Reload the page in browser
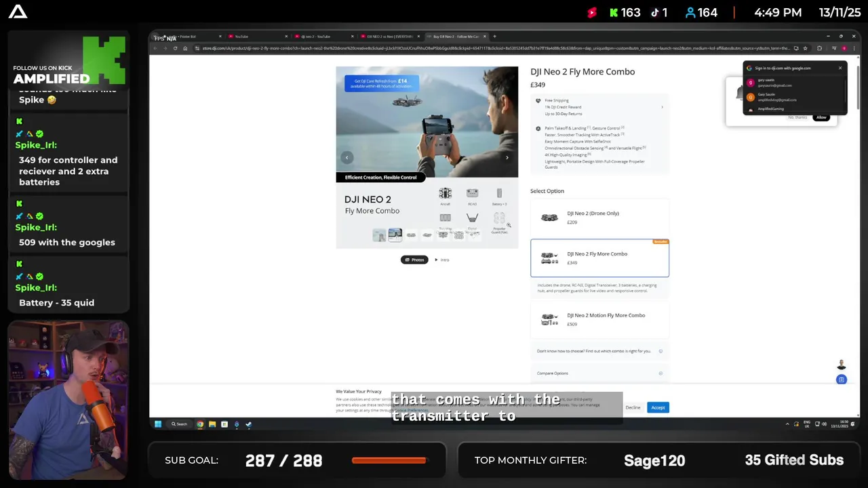This screenshot has width=868, height=488. pos(175,48)
